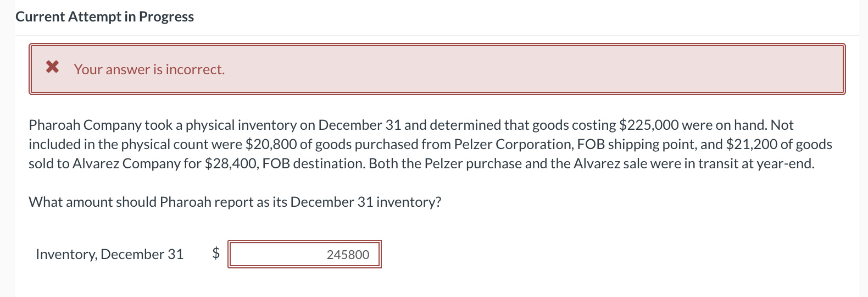Click empty area of the pink error banner
Screen dimensions: 868x297
[522, 69]
